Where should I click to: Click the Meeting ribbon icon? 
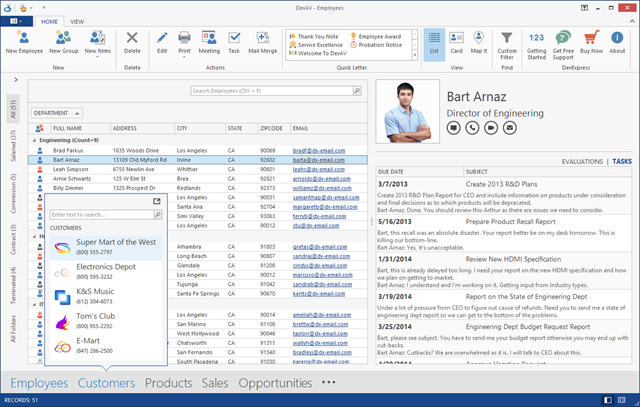click(209, 38)
